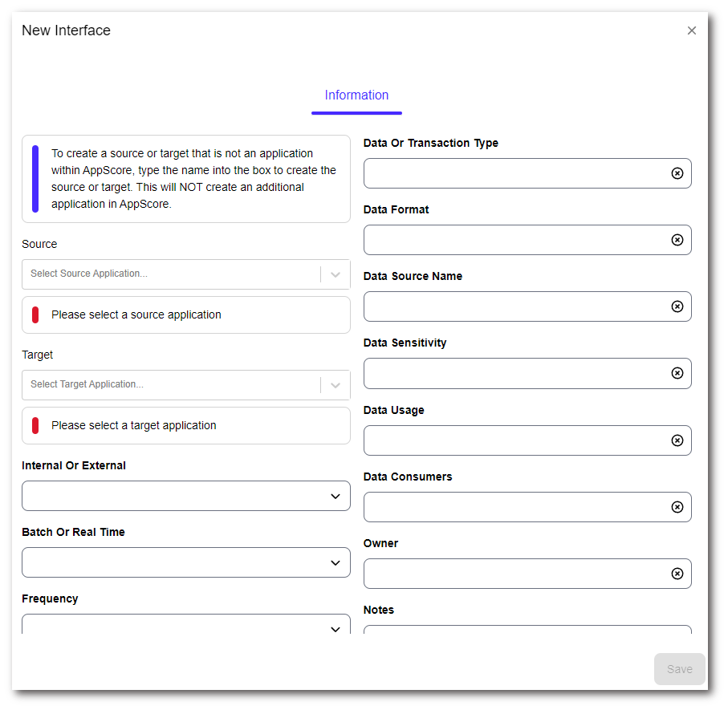Click the clear icon in Data Format
The image size is (728, 710).
677,240
